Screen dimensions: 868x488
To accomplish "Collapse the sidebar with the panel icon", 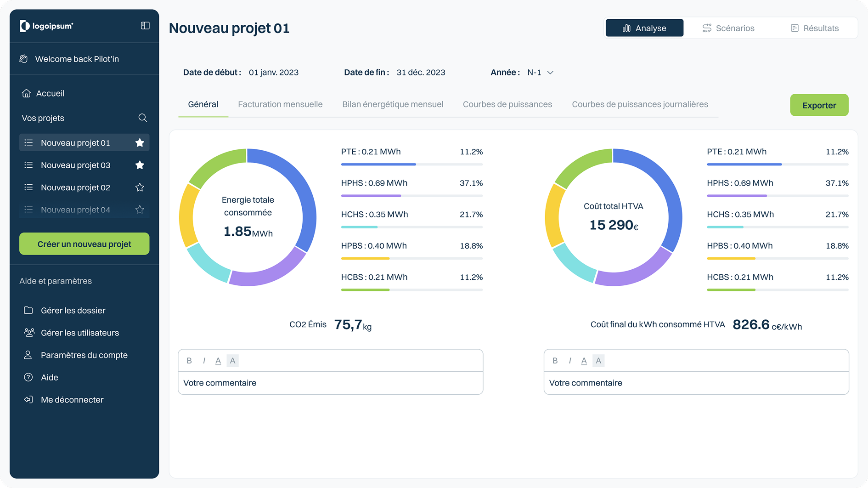I will (x=145, y=26).
